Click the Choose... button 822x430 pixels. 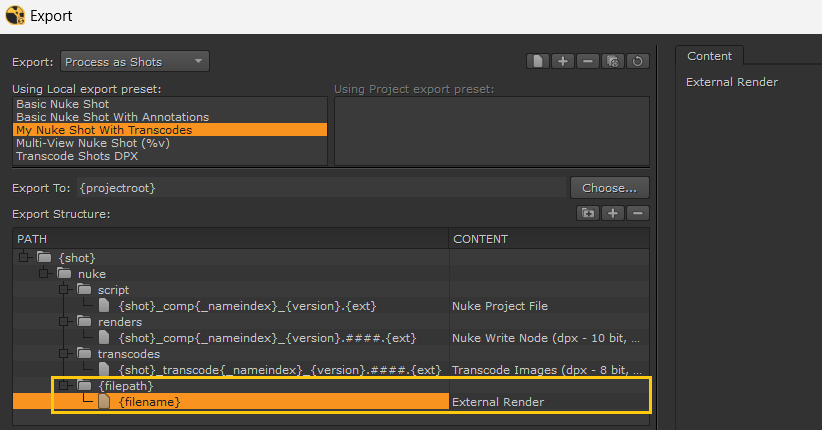609,188
